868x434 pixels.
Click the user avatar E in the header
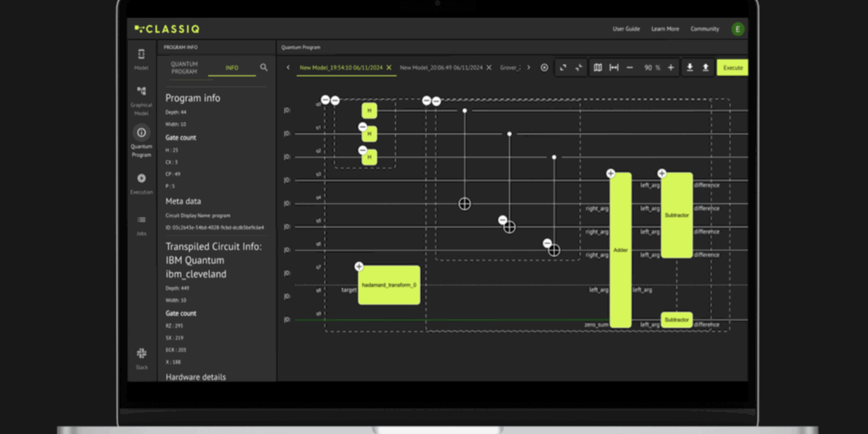pos(737,29)
